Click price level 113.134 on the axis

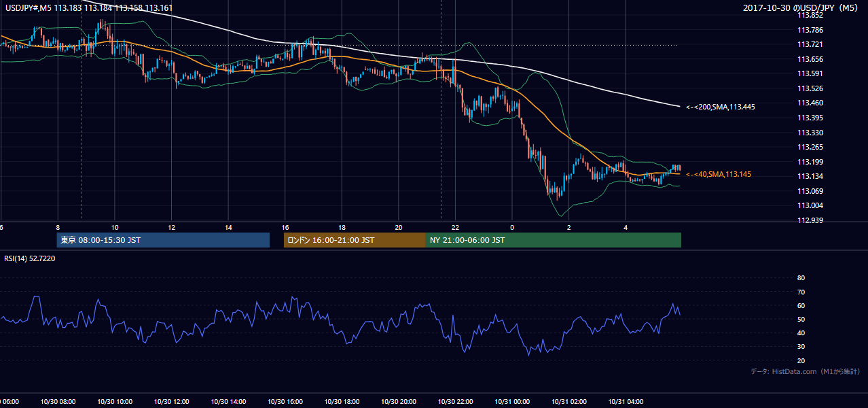[810, 176]
